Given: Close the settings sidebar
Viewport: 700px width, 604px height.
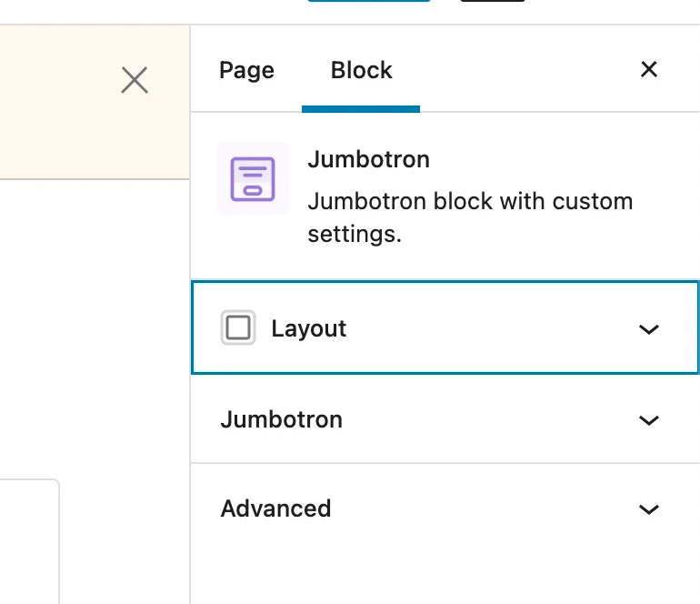Looking at the screenshot, I should coord(648,69).
